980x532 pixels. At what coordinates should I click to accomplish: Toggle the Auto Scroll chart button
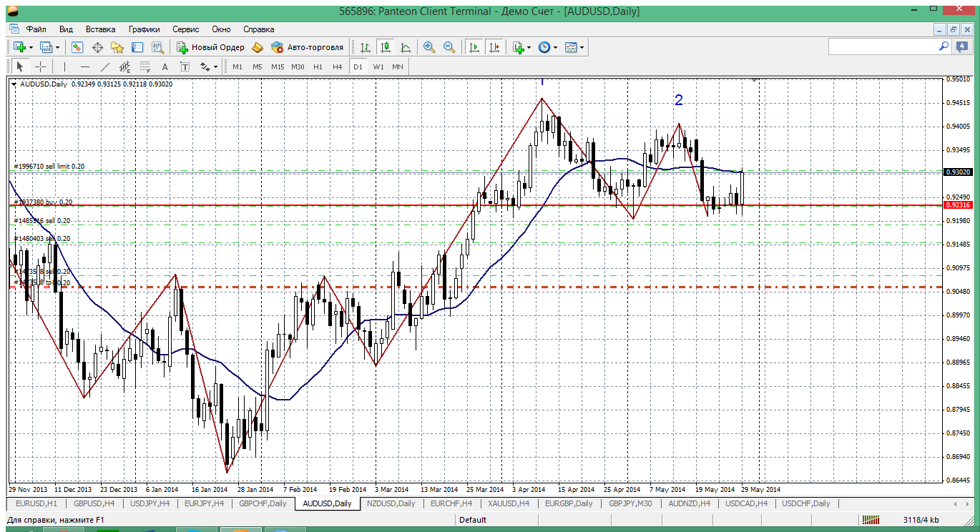tap(474, 47)
